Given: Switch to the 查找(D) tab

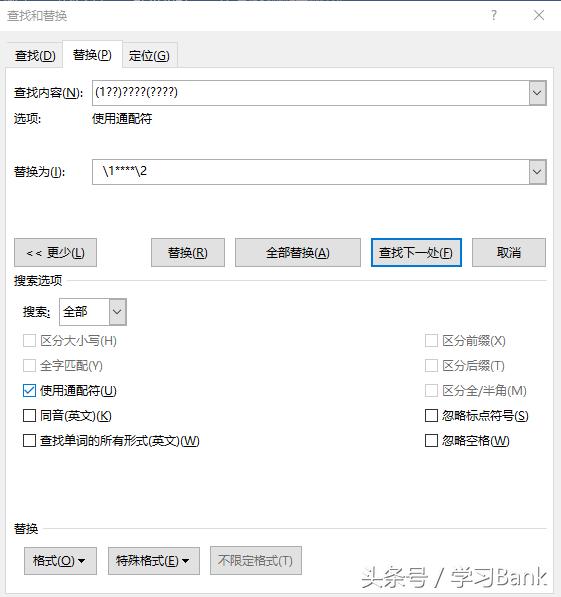Looking at the screenshot, I should (x=35, y=56).
